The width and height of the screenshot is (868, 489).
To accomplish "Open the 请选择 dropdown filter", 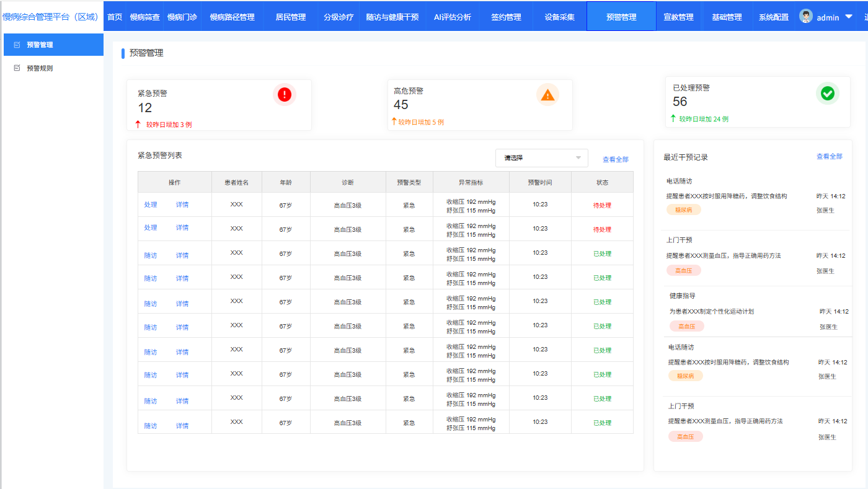I will point(541,158).
